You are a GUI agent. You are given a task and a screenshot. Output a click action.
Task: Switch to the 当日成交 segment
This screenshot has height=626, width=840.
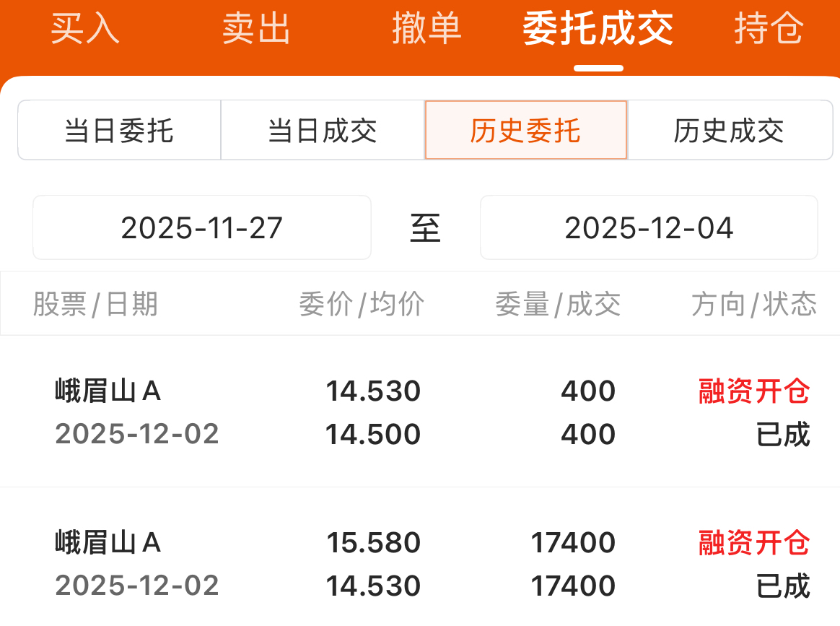(323, 131)
